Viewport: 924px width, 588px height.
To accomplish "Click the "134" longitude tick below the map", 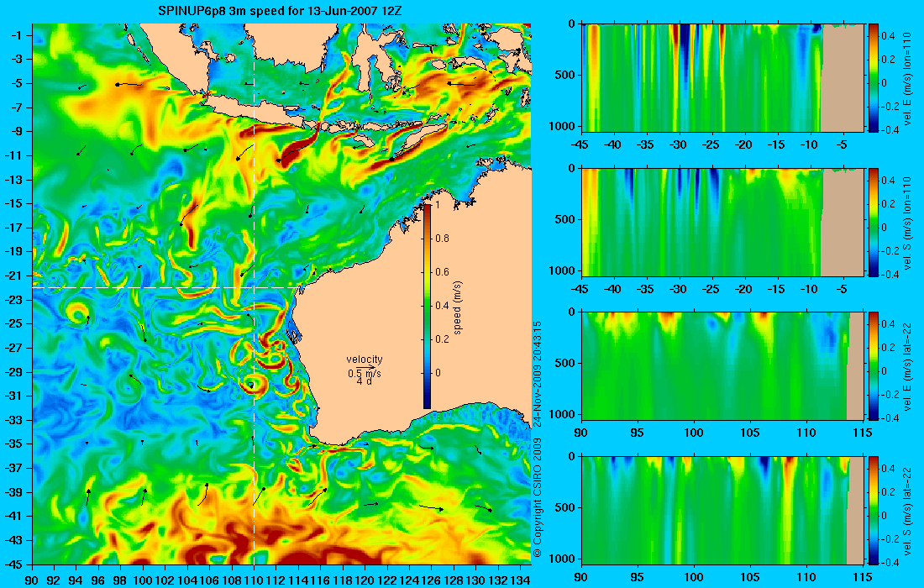I will [520, 580].
